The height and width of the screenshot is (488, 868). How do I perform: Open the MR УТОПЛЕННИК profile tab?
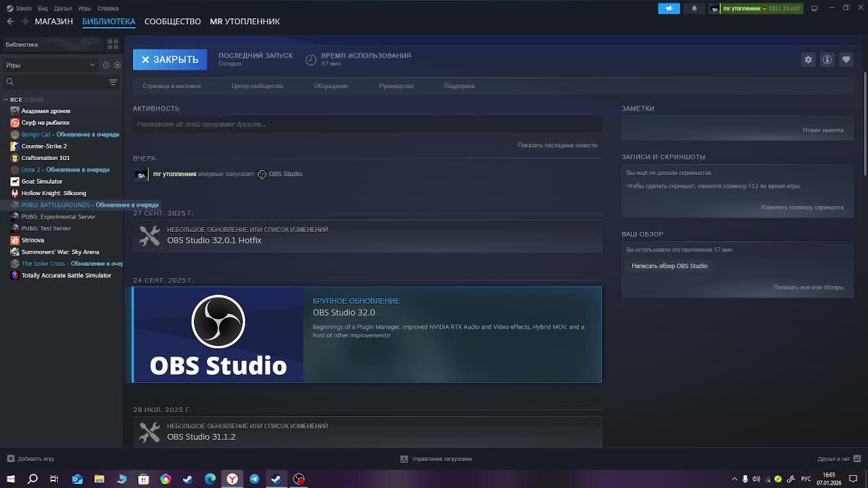pos(245,22)
